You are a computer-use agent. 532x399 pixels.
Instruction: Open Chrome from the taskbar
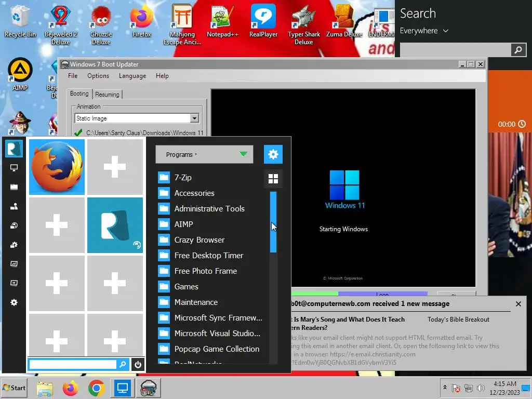96,388
